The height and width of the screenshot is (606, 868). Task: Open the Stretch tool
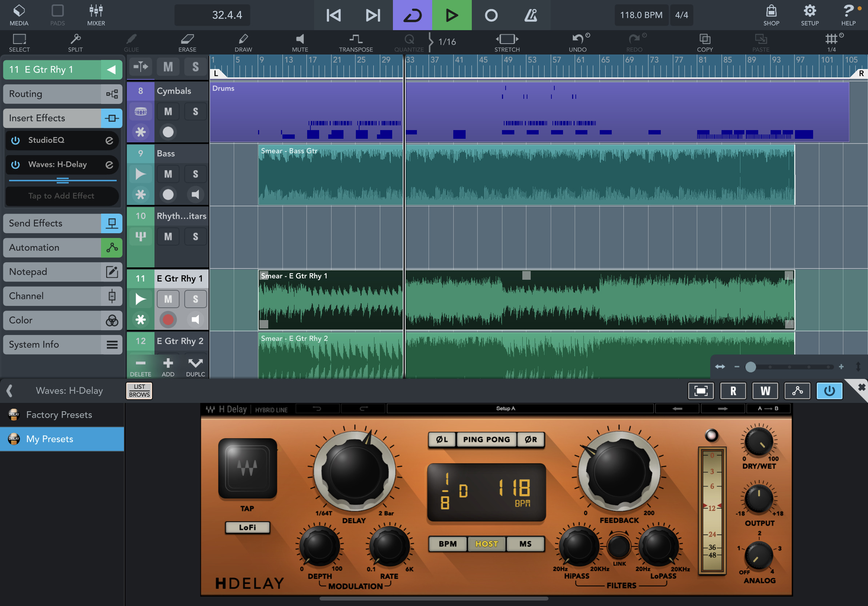507,43
